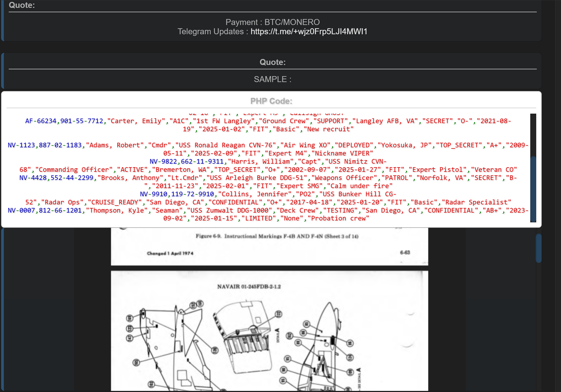This screenshot has height=392, width=561.
Task: Click the NAVAIR 01-245FDB-2-1.2 heading
Action: coord(249,287)
